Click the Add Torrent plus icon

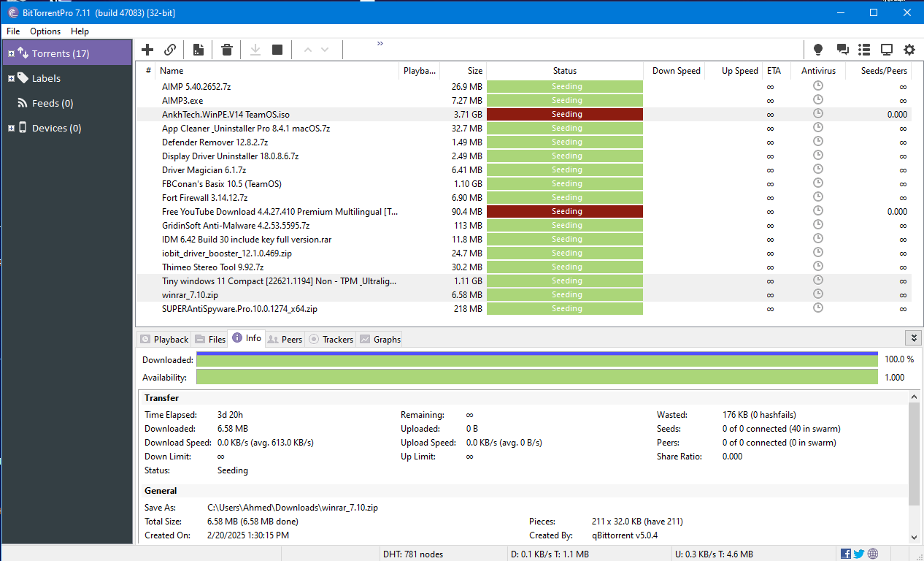(x=147, y=50)
